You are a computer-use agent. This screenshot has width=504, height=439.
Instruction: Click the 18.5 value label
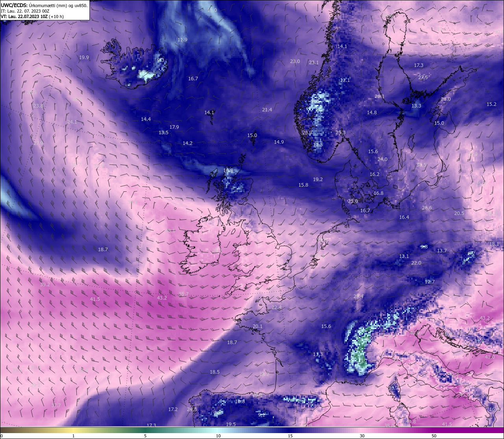(215, 372)
